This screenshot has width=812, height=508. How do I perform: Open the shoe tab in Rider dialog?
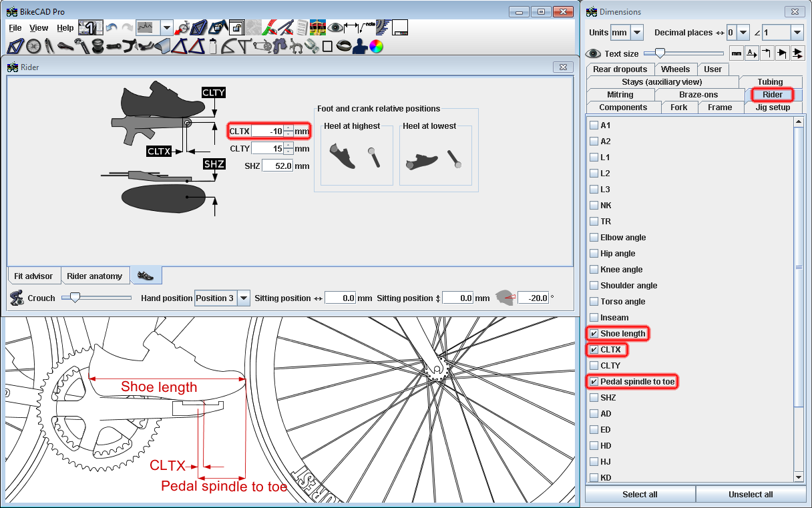coord(146,276)
